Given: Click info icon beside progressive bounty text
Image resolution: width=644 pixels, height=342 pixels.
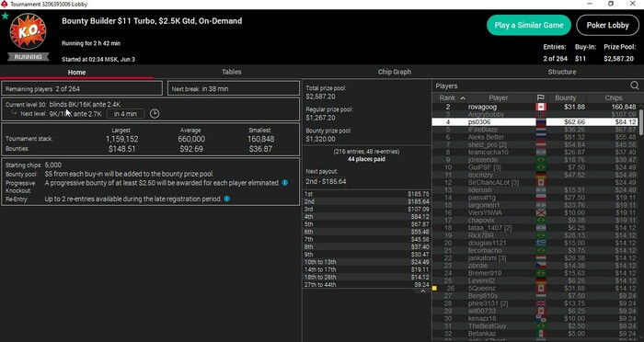Looking at the screenshot, I should 284,183.
